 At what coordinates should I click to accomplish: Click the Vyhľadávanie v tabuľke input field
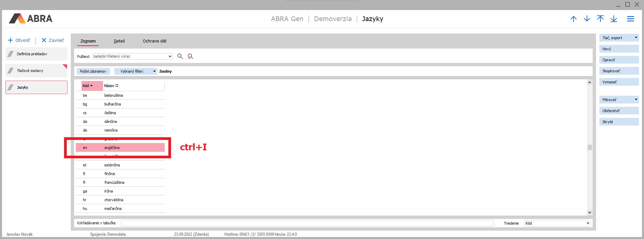coord(307,223)
